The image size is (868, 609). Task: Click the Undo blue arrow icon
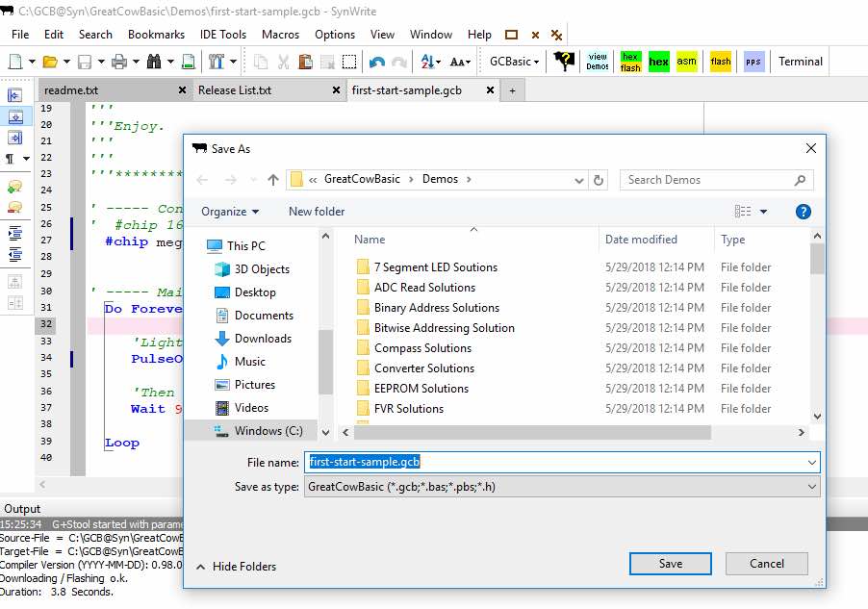pyautogui.click(x=377, y=62)
